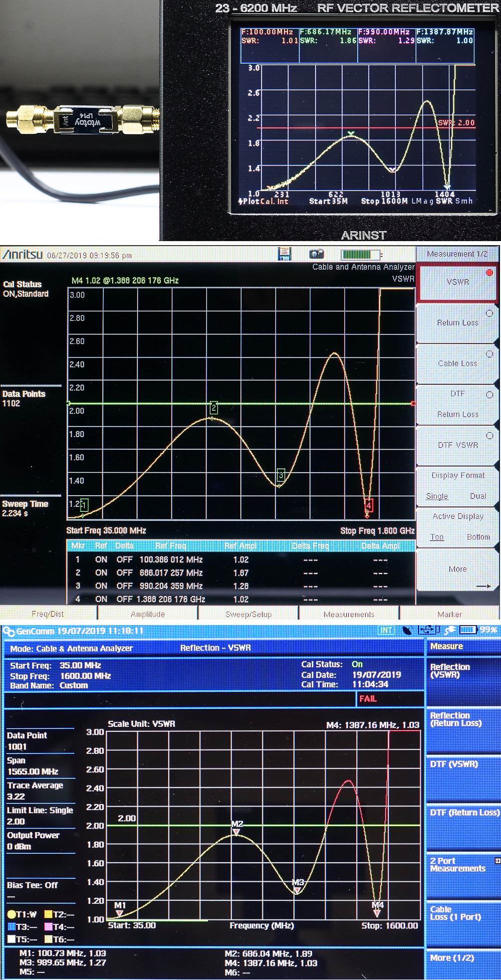Tap Stop 1600M on Arinst screen
The image size is (501, 980).
[385, 201]
